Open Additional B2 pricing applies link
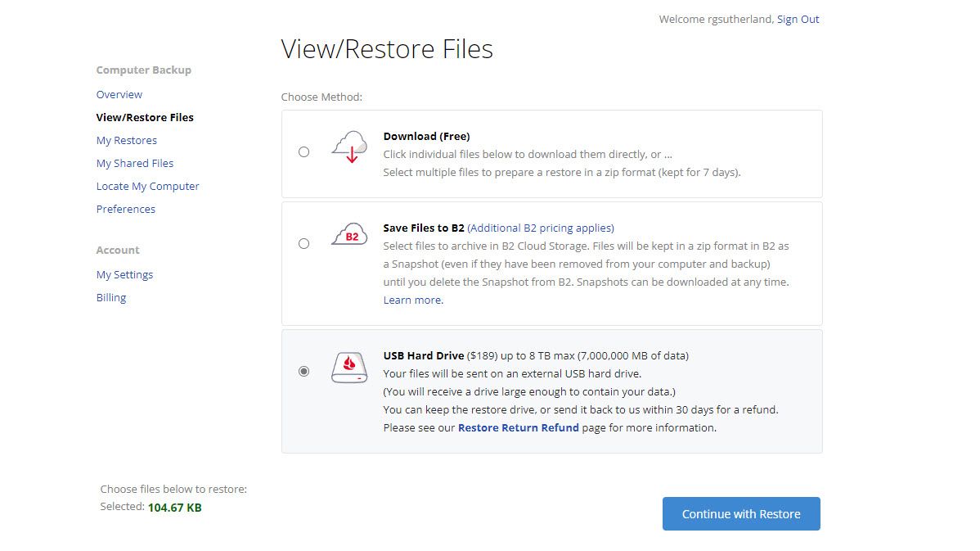980x551 pixels. click(541, 228)
